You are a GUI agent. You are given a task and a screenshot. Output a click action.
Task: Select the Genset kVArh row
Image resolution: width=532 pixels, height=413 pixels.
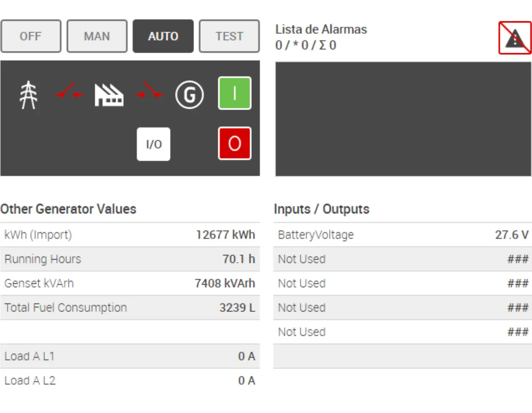coord(130,283)
